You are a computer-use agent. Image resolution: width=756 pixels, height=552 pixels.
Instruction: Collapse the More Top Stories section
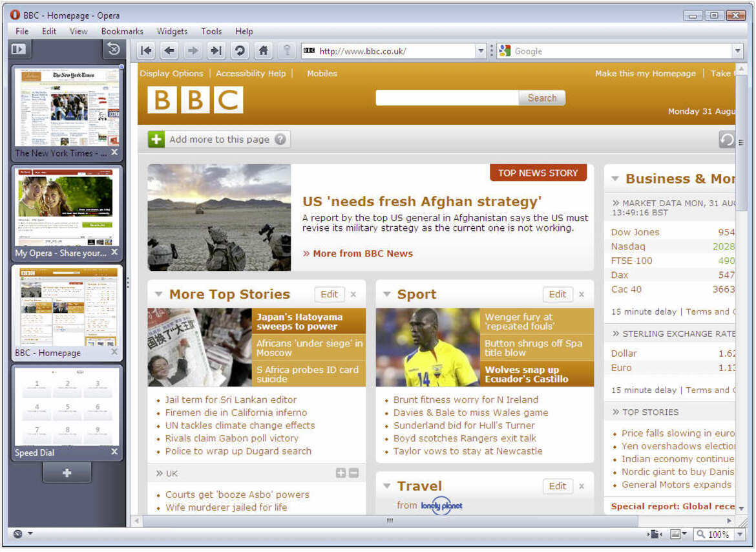click(x=158, y=294)
